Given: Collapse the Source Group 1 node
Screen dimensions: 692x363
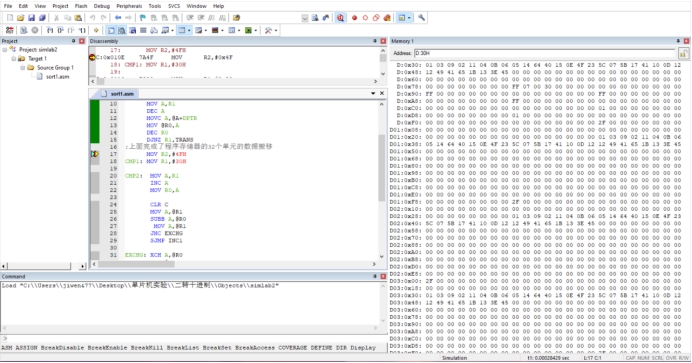Looking at the screenshot, I should point(22,67).
